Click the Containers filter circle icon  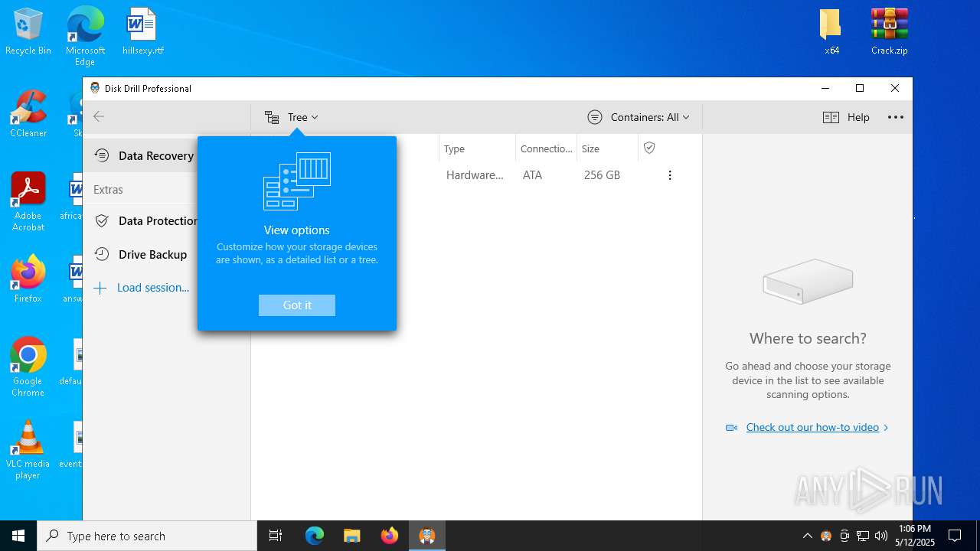coord(595,117)
